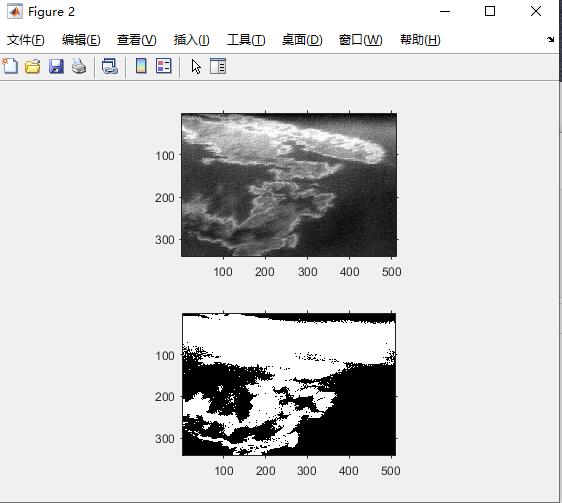
Task: Expand the 工具(T) menu
Action: (x=246, y=40)
